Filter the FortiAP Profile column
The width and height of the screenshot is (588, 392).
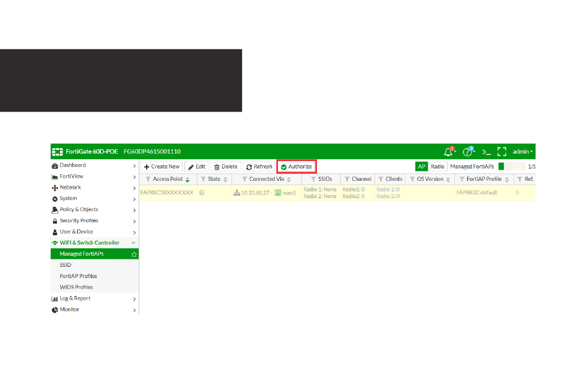[462, 180]
